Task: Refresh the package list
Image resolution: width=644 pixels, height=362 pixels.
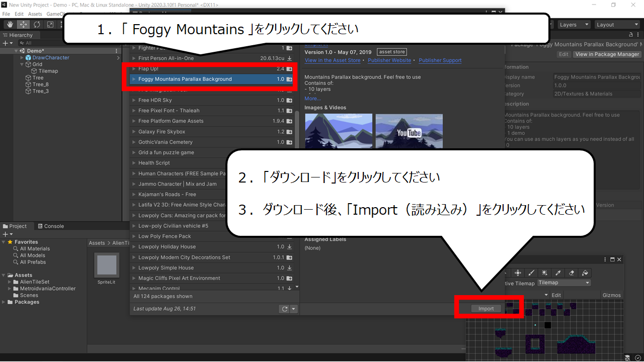Action: coord(285,309)
